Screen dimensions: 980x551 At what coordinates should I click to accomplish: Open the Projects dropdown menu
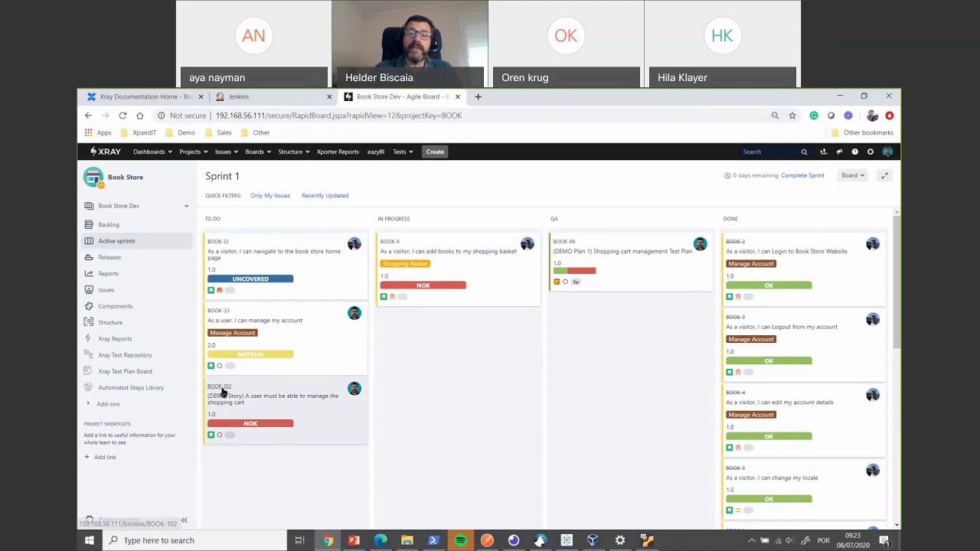click(192, 152)
